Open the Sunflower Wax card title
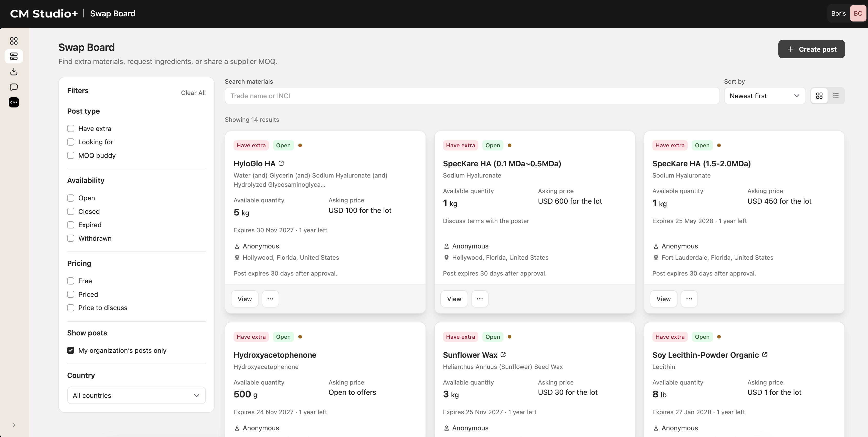Screen dimensions: 868x437 tap(470, 355)
